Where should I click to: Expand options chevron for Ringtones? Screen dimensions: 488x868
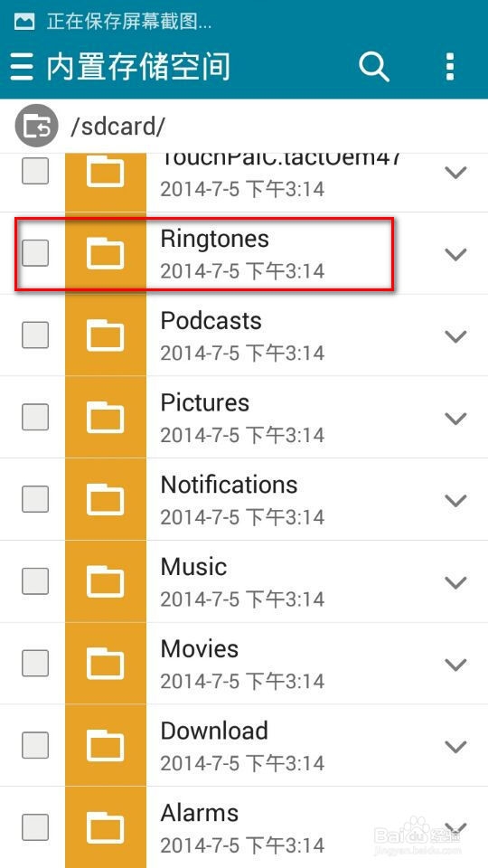point(455,254)
